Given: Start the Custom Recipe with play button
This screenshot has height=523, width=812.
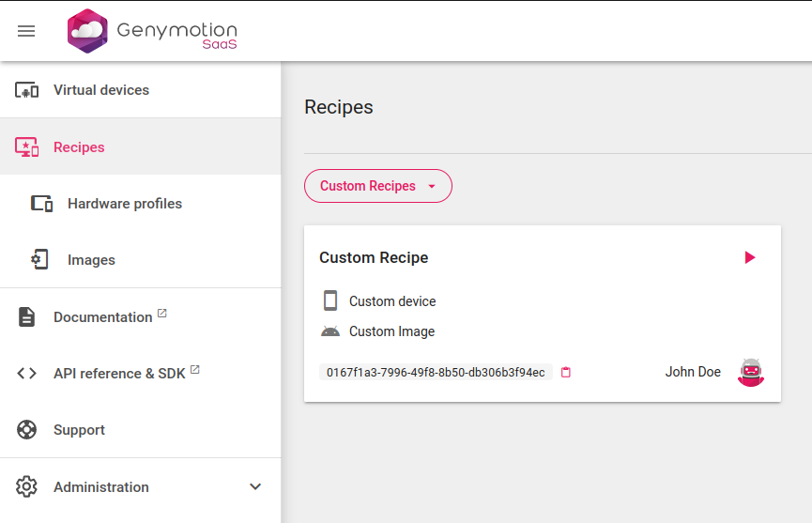Looking at the screenshot, I should coord(749,257).
